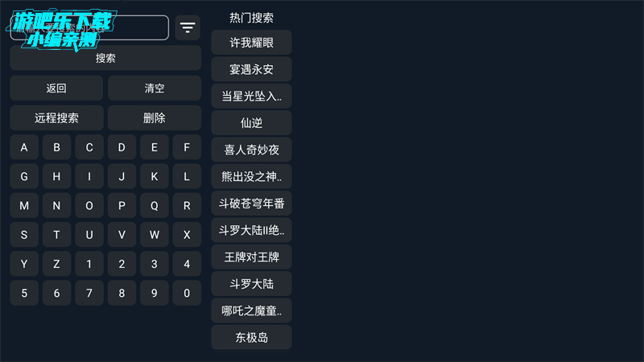Tap the number 5 key
Image resolution: width=644 pixels, height=362 pixels.
coord(24,293)
